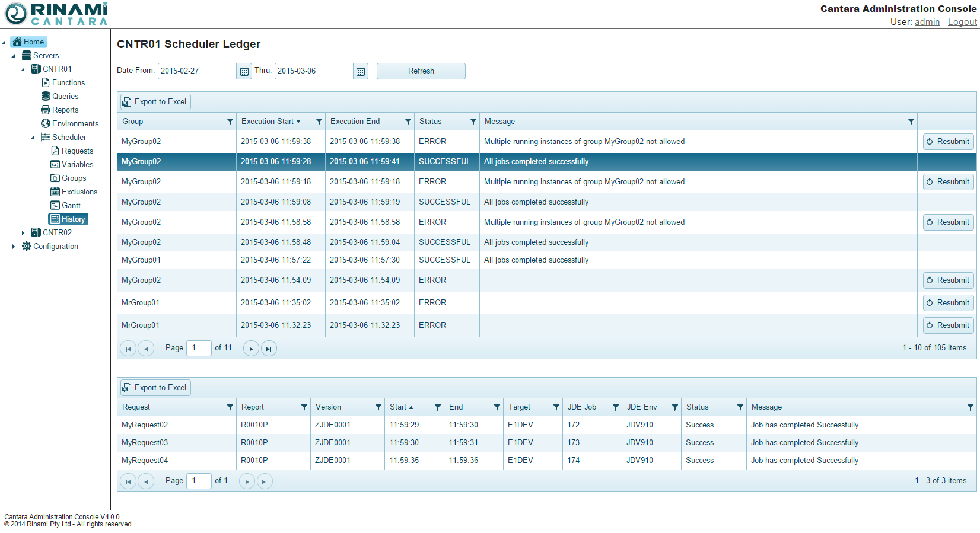
Task: Click the Refresh button
Action: click(421, 71)
